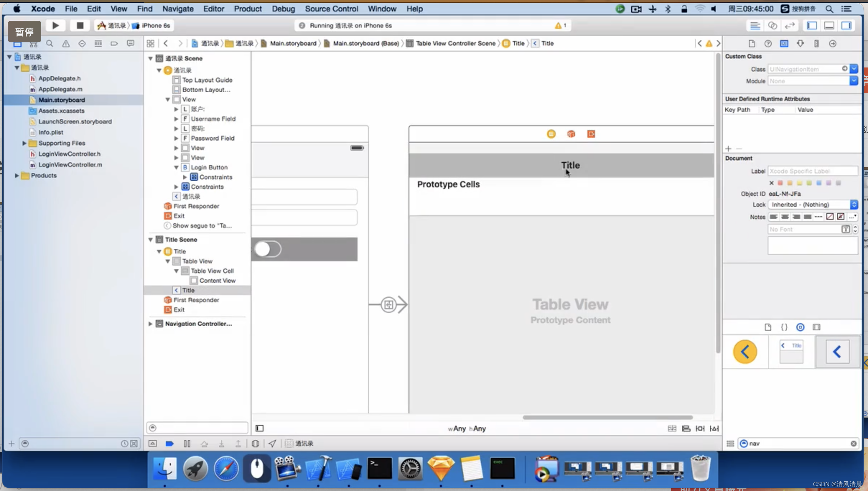Click the Title navigation bar on canvas
This screenshot has height=491, width=868.
click(561, 165)
